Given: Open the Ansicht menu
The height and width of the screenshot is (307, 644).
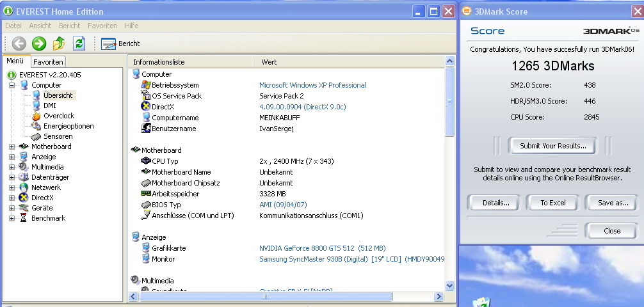Looking at the screenshot, I should point(40,26).
